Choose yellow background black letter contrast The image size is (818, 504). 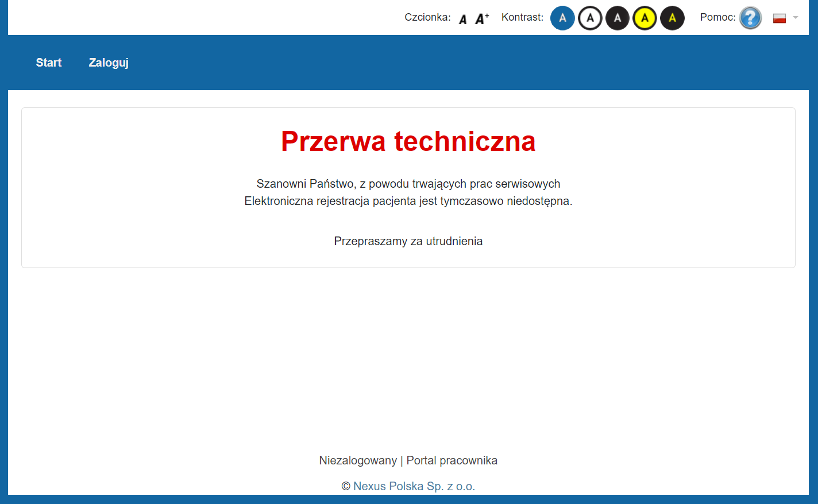[645, 18]
